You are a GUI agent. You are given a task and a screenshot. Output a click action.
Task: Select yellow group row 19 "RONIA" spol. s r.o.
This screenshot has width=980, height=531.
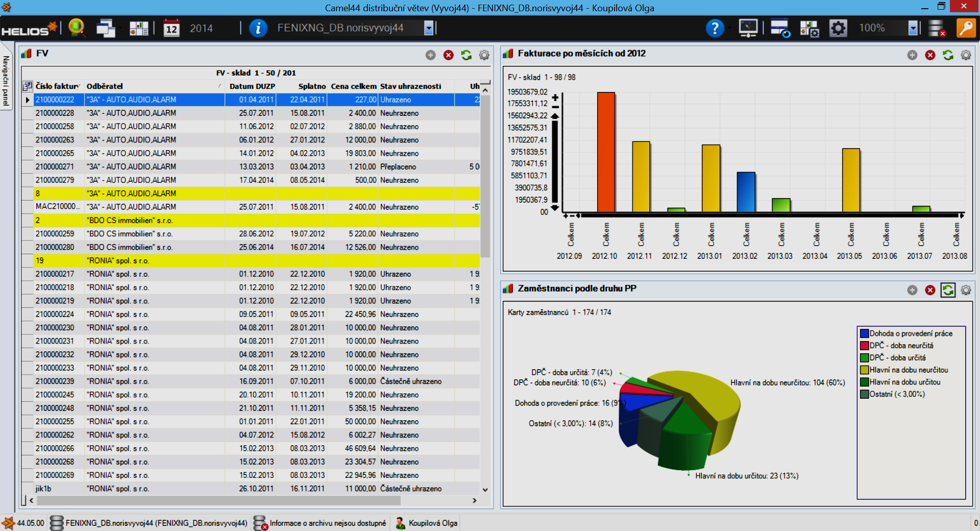pyautogui.click(x=251, y=260)
